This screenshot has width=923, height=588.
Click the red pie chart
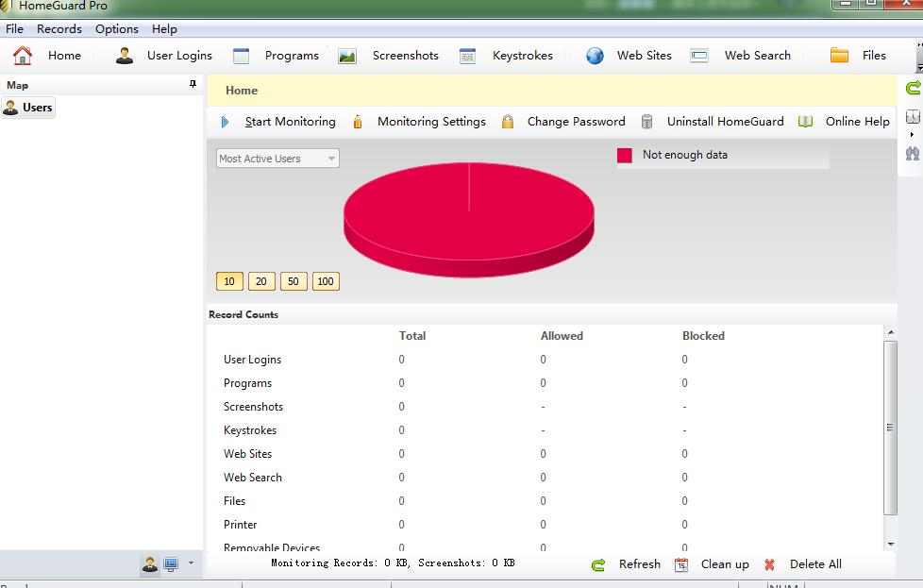point(469,220)
